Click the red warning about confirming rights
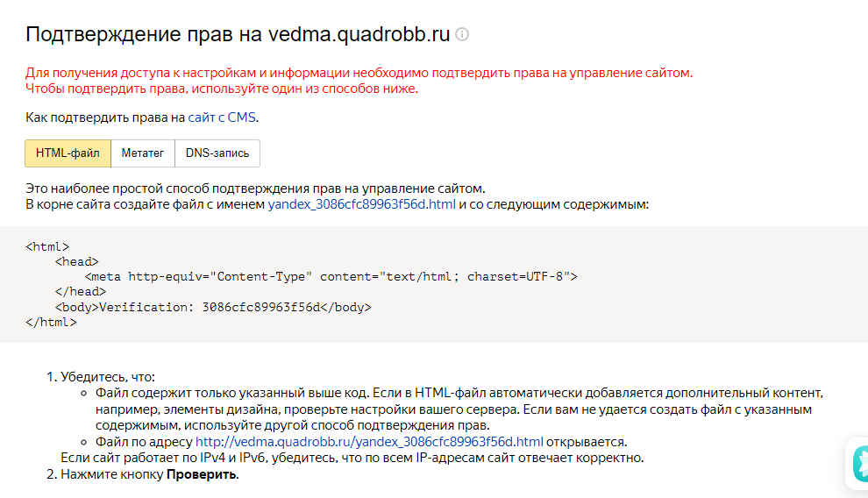Image resolution: width=868 pixels, height=498 pixels. (359, 73)
